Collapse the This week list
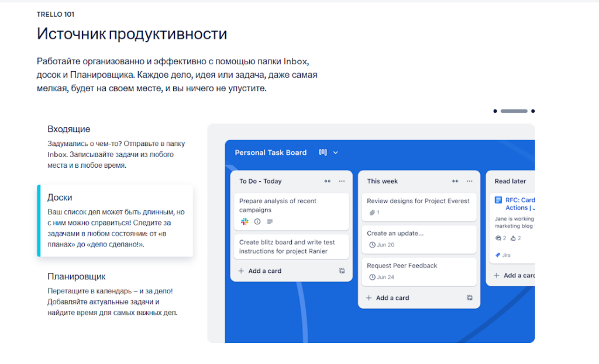The image size is (599, 364). (x=455, y=181)
